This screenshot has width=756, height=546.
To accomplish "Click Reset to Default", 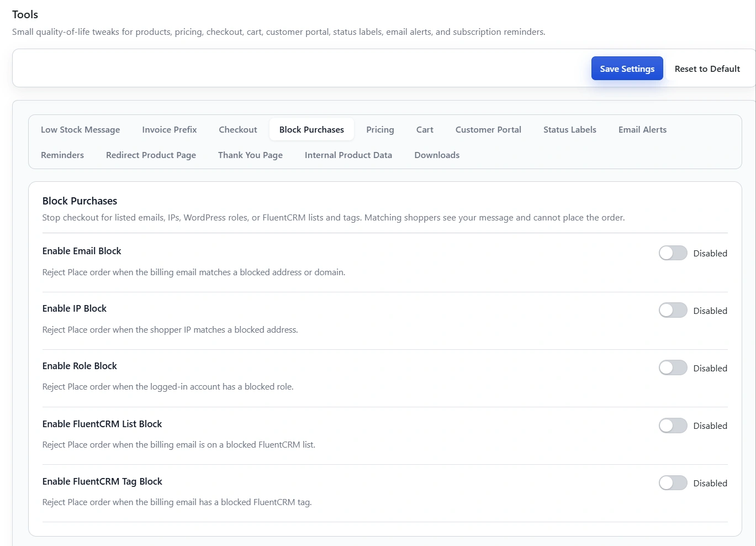I will [707, 69].
